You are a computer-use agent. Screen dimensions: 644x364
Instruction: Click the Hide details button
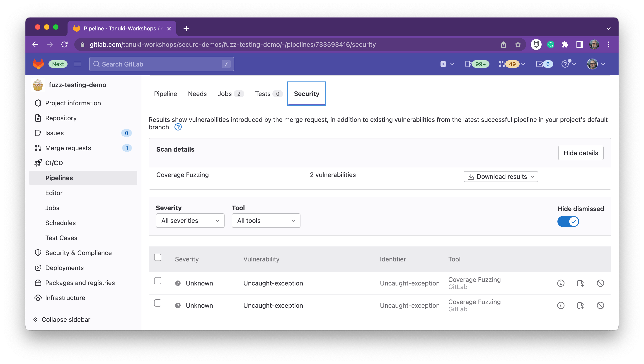[581, 153]
